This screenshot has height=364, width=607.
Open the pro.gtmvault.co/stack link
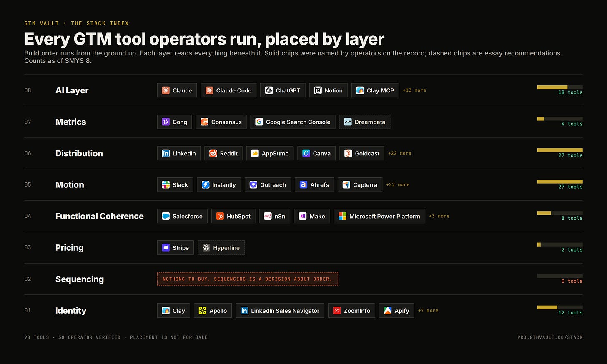550,337
